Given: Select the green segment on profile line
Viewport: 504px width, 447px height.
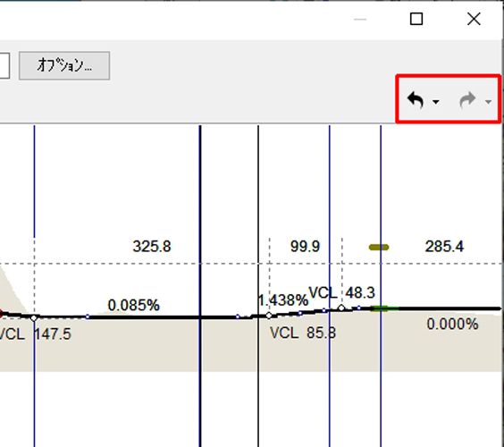Looking at the screenshot, I should coord(383,308).
